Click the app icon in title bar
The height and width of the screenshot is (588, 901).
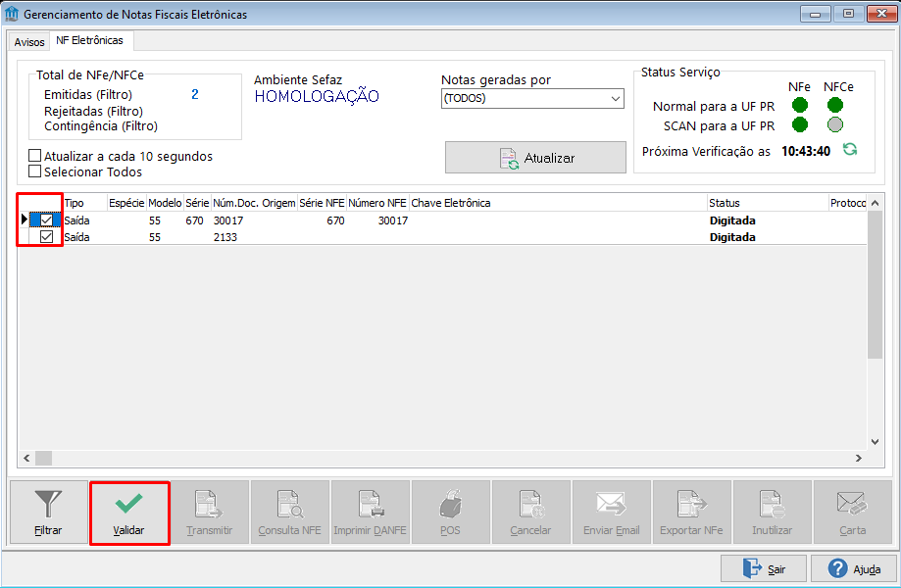[12, 14]
